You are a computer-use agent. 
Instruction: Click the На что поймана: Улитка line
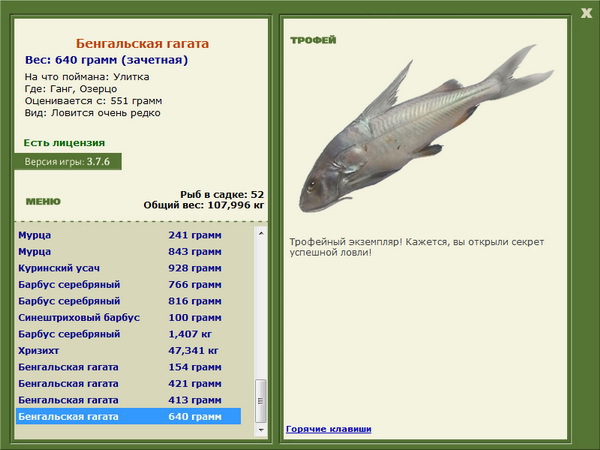coord(87,77)
